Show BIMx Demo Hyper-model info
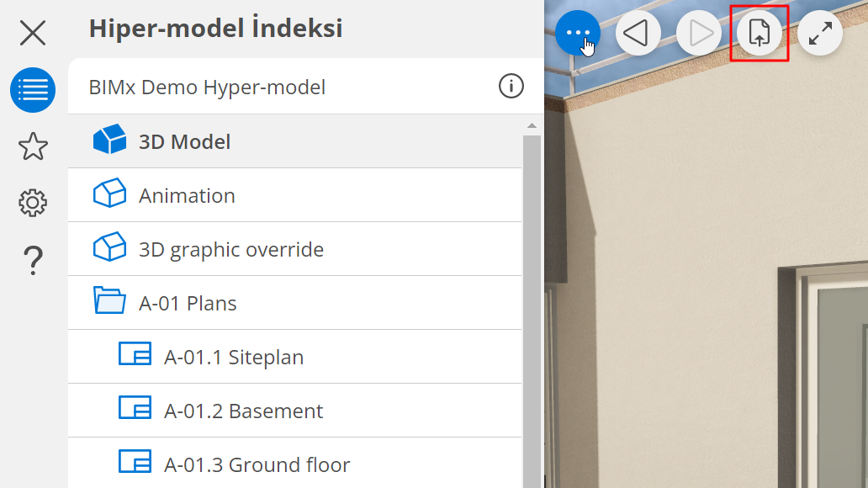The width and height of the screenshot is (868, 488). tap(511, 86)
